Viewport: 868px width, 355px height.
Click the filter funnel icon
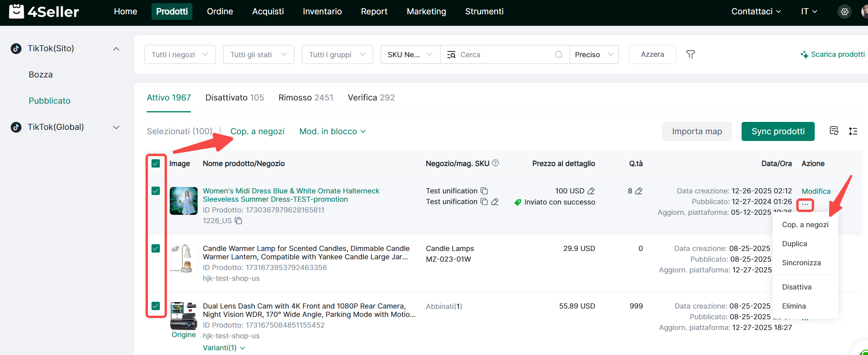coord(690,54)
